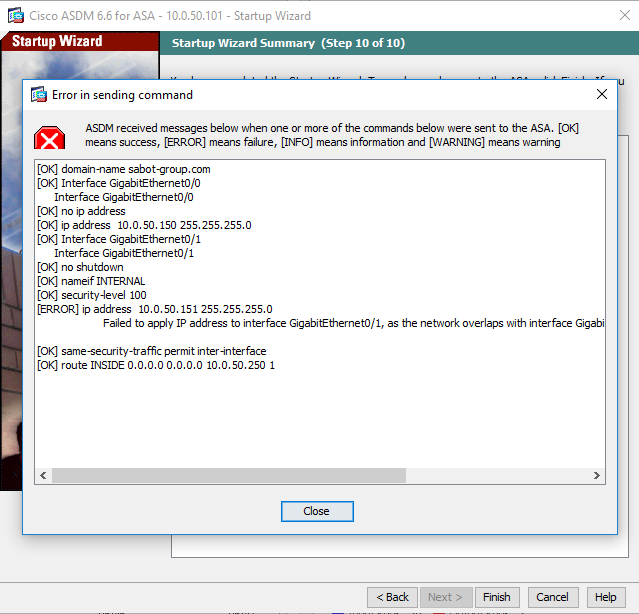Select the domain-name sabot-group.com line
Viewport: 639px width, 614px height.
tap(124, 169)
